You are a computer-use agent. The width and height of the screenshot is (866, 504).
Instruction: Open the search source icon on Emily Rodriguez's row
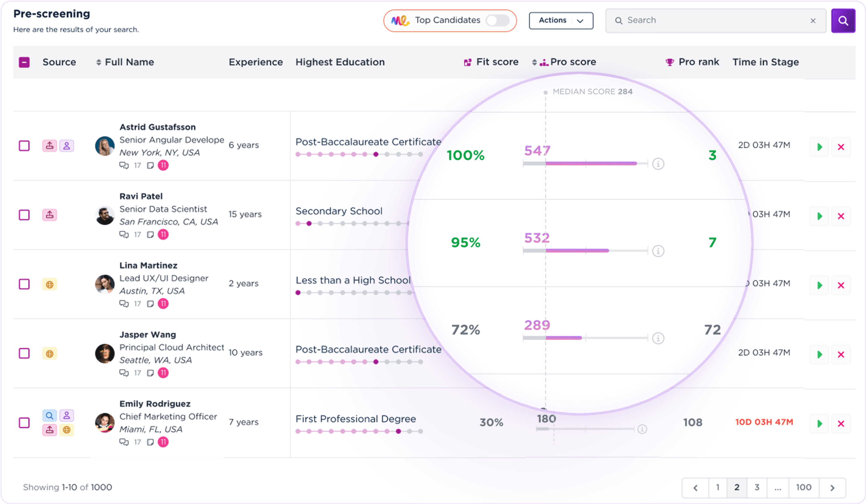pyautogui.click(x=49, y=415)
